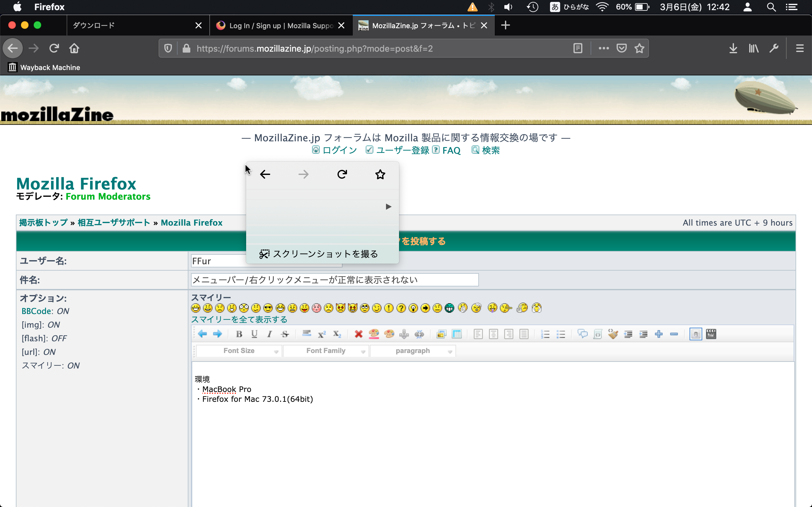
Task: Click the ユーザー登録 link
Action: [402, 150]
